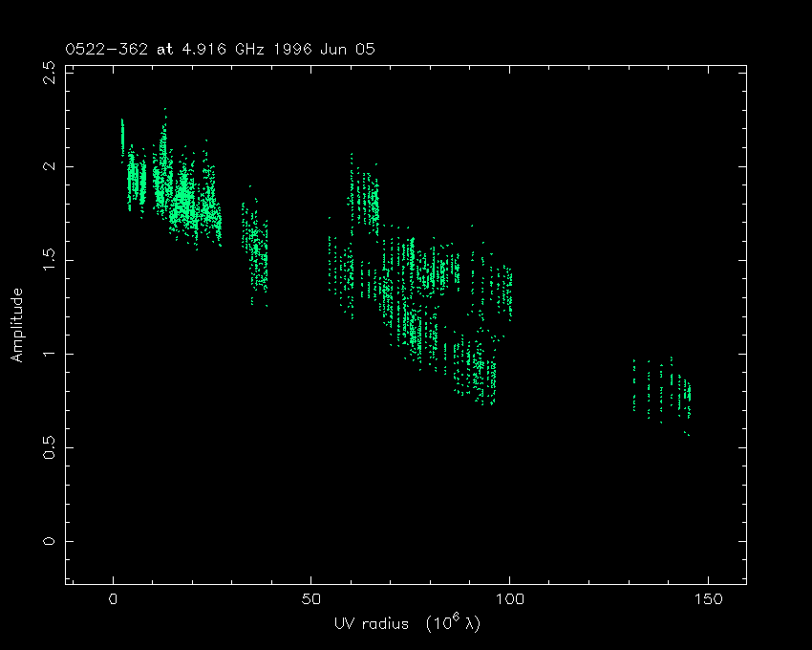Screen dimensions: 812x650
Task: Click the y-axis tick label 2
Action: [x=50, y=166]
